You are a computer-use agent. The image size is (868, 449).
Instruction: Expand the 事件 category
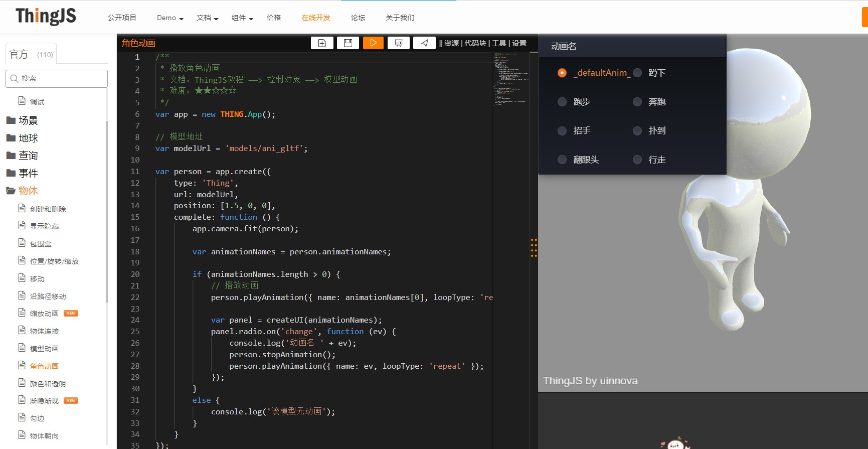click(28, 173)
